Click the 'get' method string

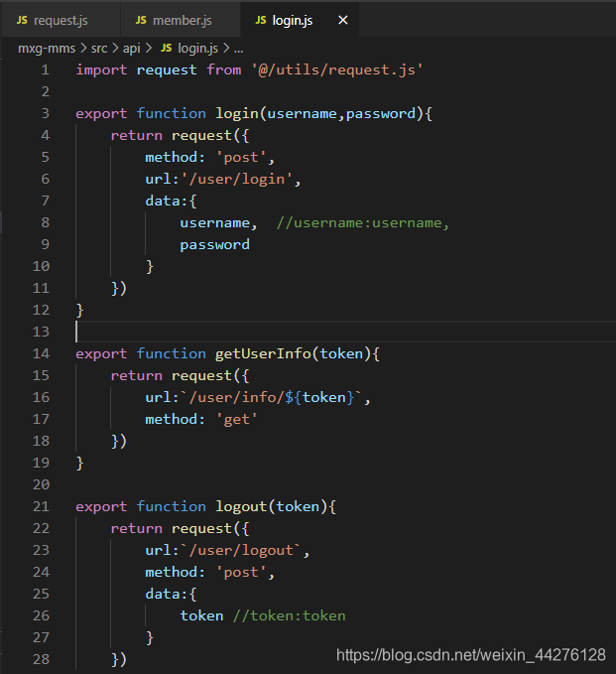[237, 419]
